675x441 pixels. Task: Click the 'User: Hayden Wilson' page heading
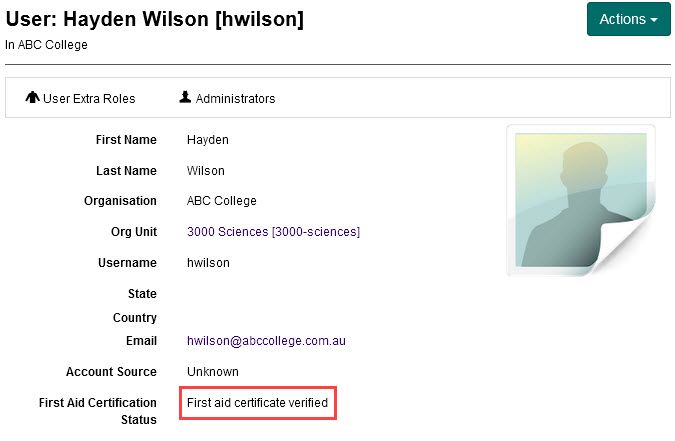click(x=155, y=19)
